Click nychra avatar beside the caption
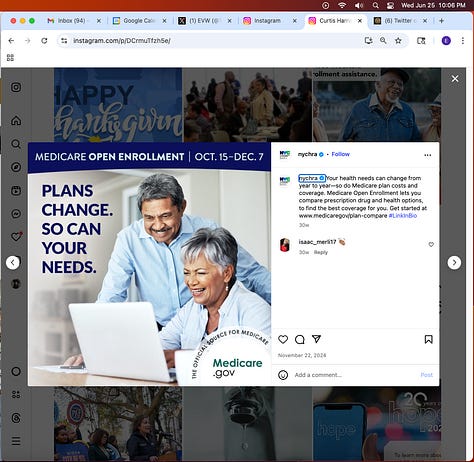 coord(285,181)
